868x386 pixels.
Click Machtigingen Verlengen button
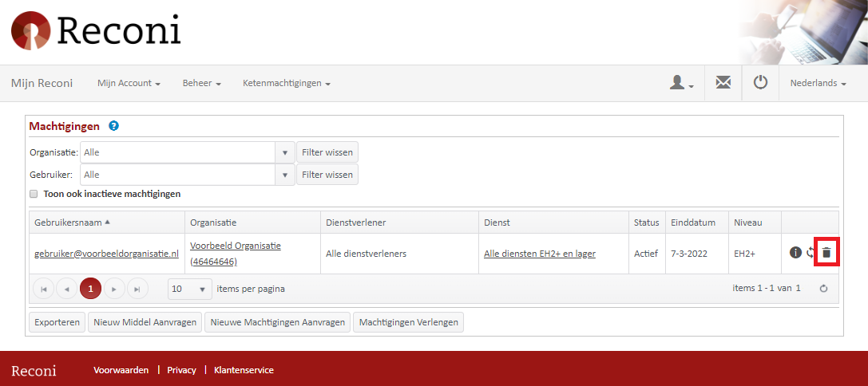click(x=409, y=322)
